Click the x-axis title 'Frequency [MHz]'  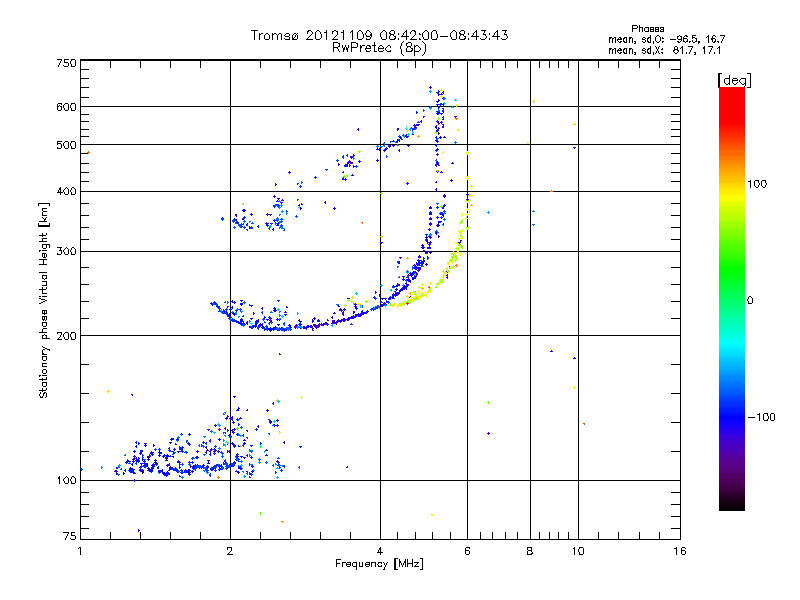point(379,564)
